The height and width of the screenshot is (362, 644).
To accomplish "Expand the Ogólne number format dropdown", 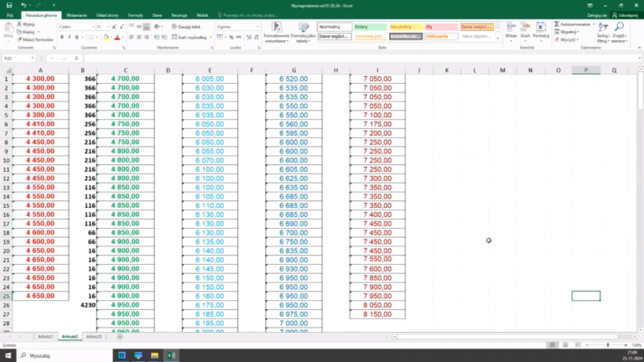I will [x=256, y=27].
